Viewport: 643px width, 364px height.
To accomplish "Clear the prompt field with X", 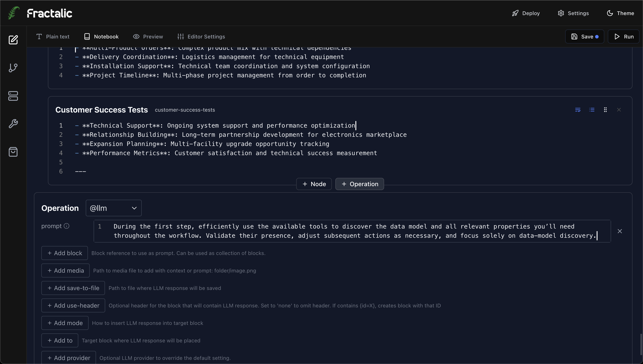I will (x=620, y=231).
